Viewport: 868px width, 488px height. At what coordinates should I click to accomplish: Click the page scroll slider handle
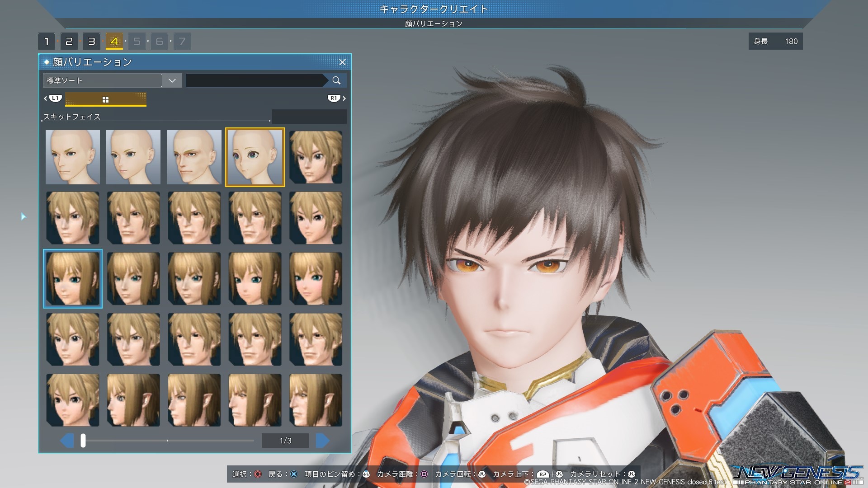click(83, 441)
